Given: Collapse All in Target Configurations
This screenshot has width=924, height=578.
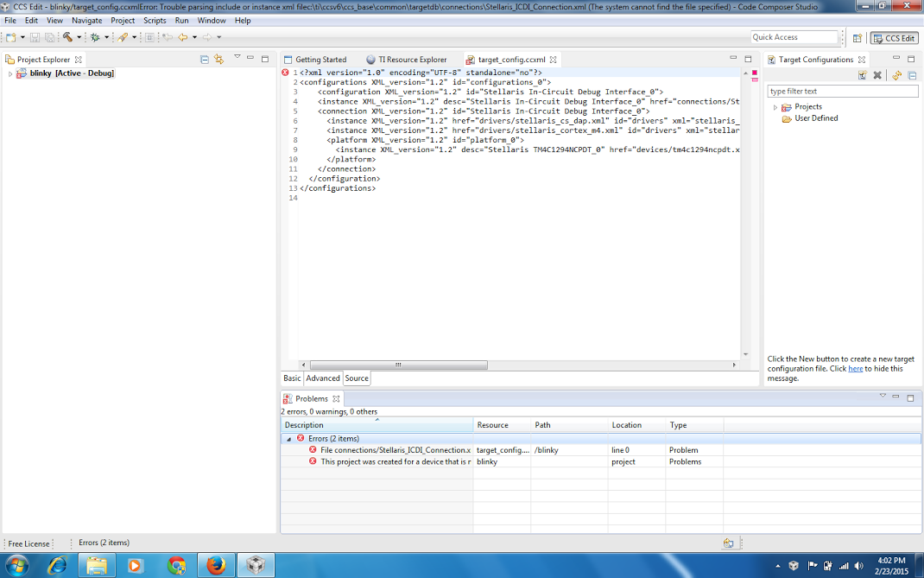Looking at the screenshot, I should click(912, 75).
